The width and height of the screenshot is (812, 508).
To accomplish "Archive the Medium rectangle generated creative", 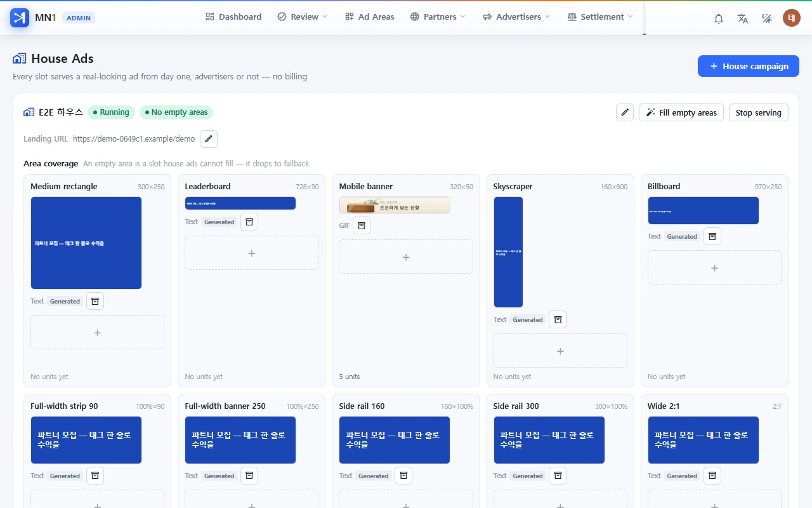I will (95, 301).
